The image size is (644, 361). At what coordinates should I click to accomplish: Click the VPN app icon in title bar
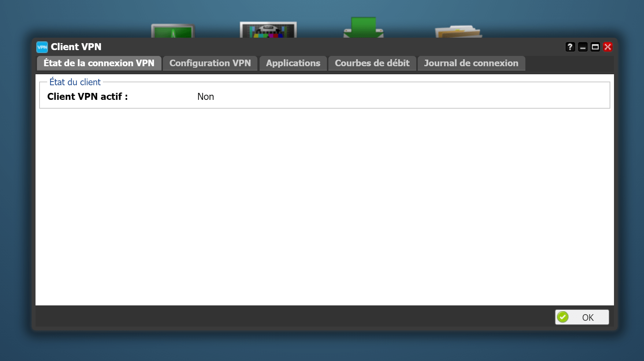(x=42, y=47)
